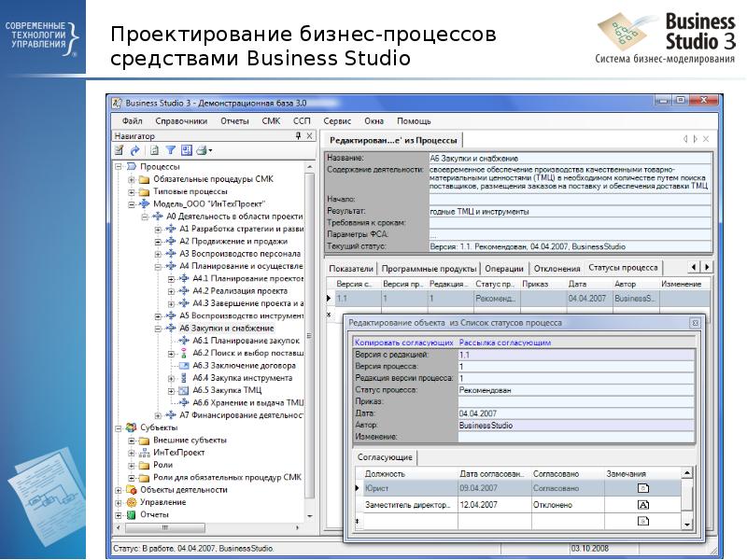This screenshot has height=560, width=747.
Task: Click the approvers table scroll down arrow
Action: (686, 525)
